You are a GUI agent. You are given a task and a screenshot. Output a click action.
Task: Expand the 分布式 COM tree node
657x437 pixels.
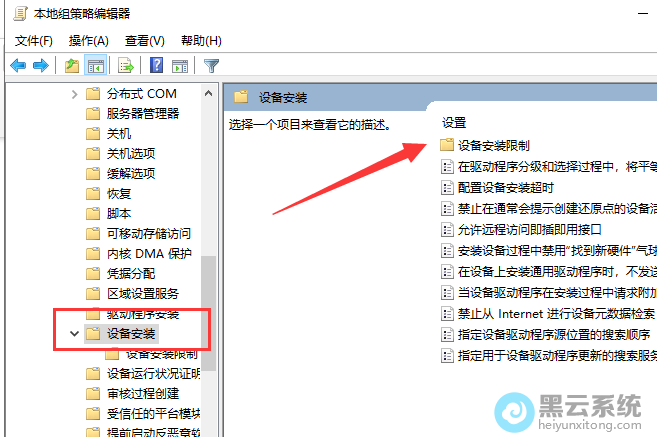coord(75,94)
